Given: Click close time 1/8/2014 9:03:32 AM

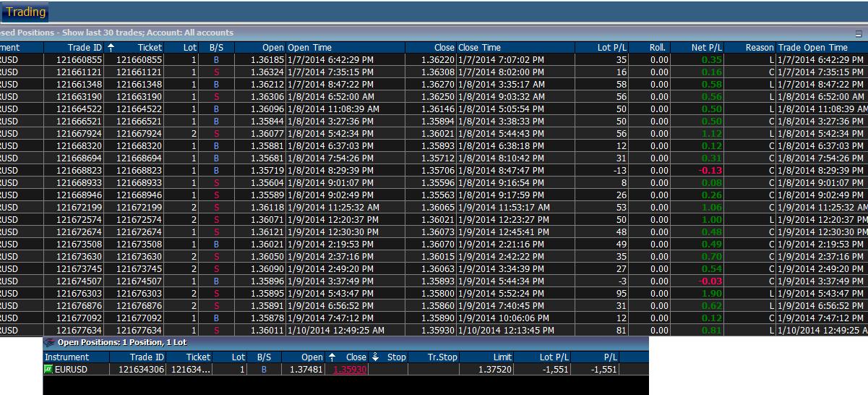Looking at the screenshot, I should point(501,96).
